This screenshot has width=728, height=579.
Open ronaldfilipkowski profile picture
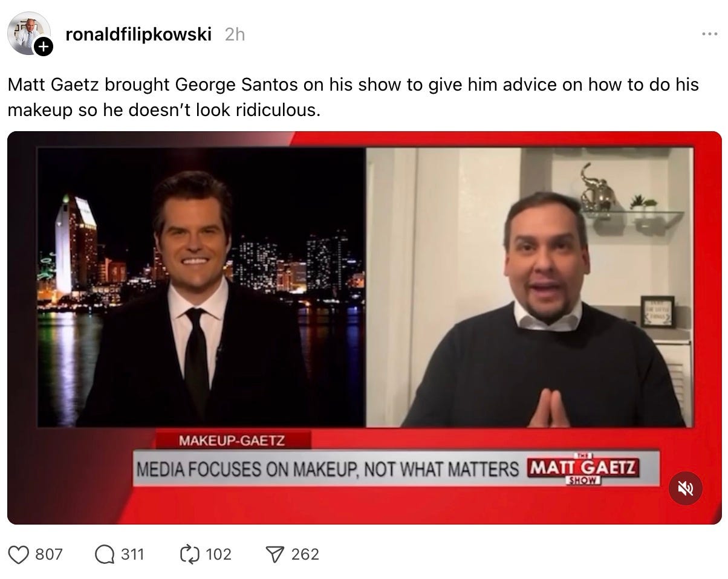click(x=27, y=33)
